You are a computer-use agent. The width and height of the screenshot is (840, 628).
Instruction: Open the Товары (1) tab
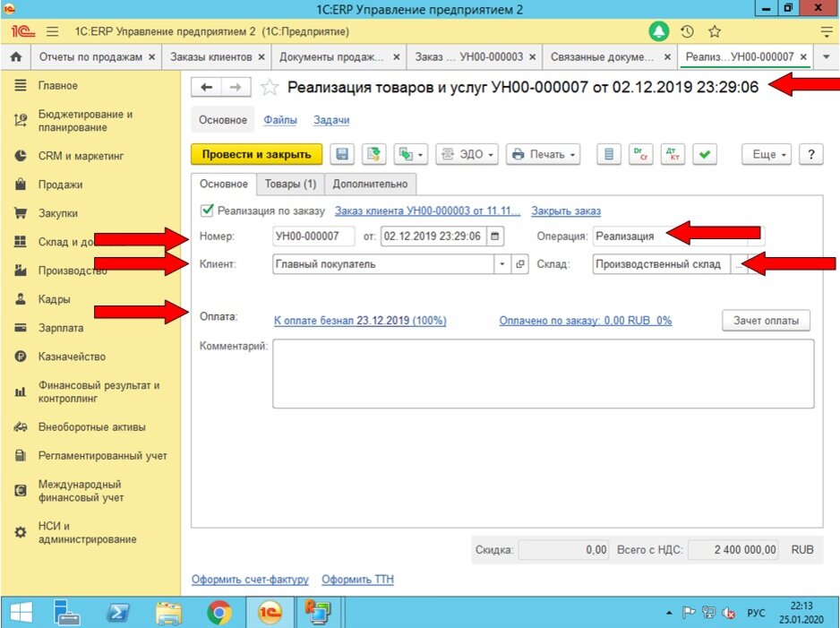290,185
